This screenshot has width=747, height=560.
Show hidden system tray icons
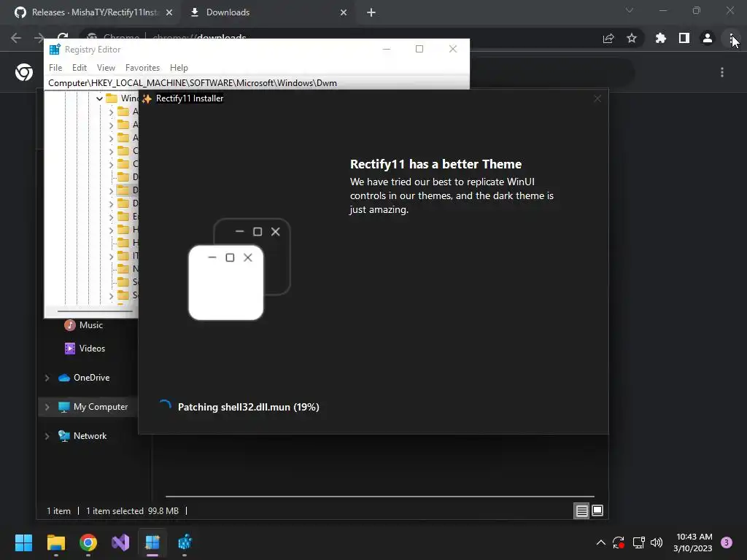tap(601, 542)
